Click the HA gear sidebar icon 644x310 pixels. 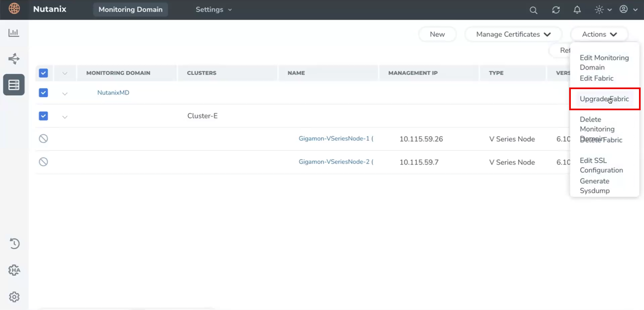pyautogui.click(x=14, y=270)
